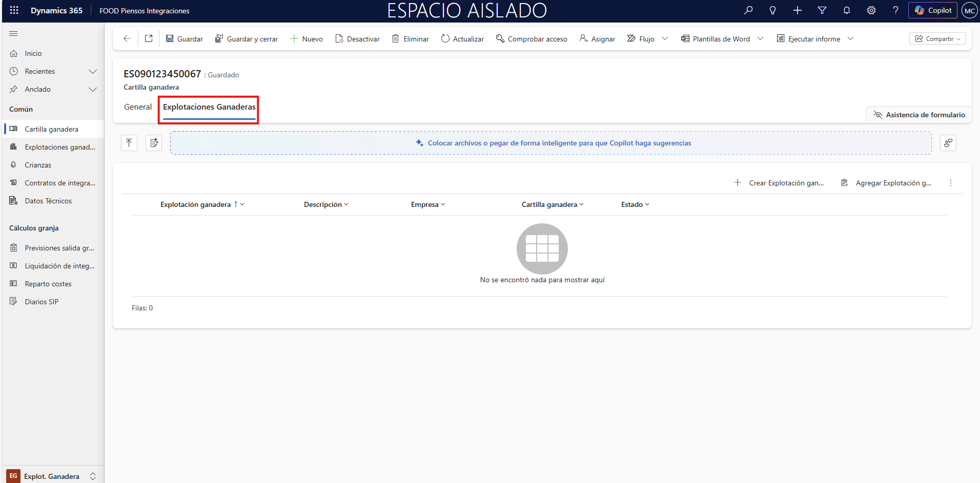Click Guardar y cerrar button

(247, 39)
